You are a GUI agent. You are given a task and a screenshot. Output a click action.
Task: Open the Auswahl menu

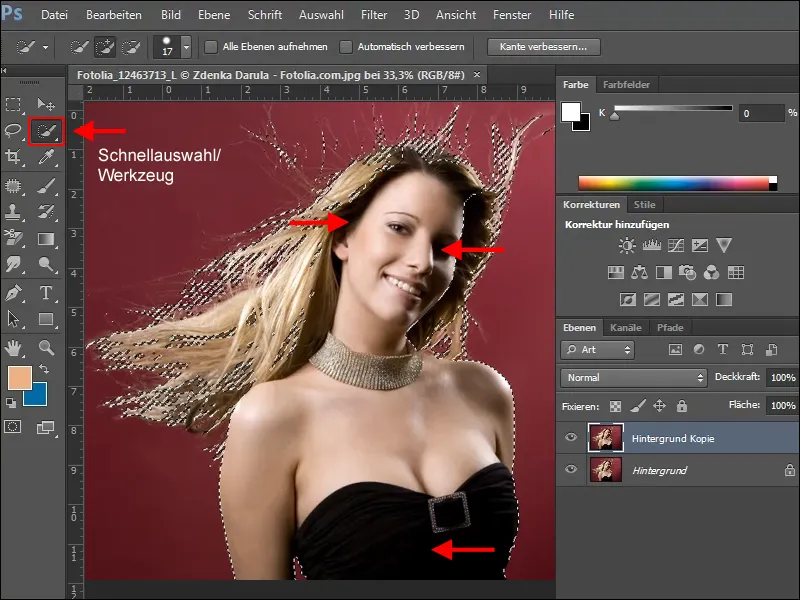click(321, 15)
